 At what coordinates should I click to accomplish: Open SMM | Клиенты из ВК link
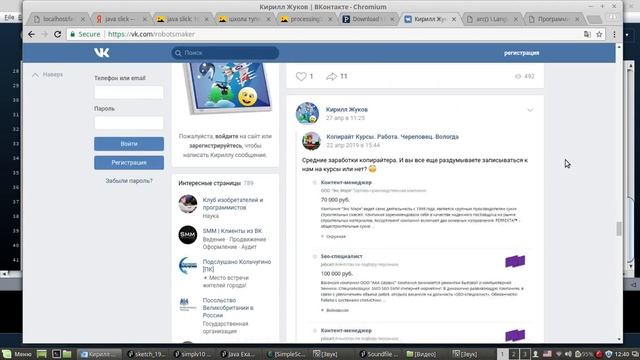click(232, 231)
